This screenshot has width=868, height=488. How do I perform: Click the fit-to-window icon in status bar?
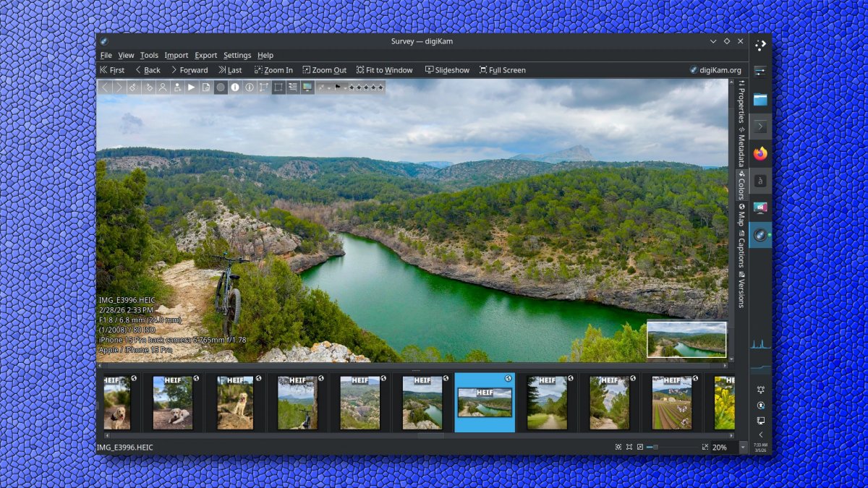pos(629,448)
